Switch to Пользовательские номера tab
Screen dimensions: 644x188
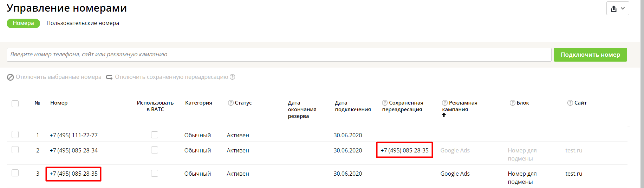(x=83, y=23)
